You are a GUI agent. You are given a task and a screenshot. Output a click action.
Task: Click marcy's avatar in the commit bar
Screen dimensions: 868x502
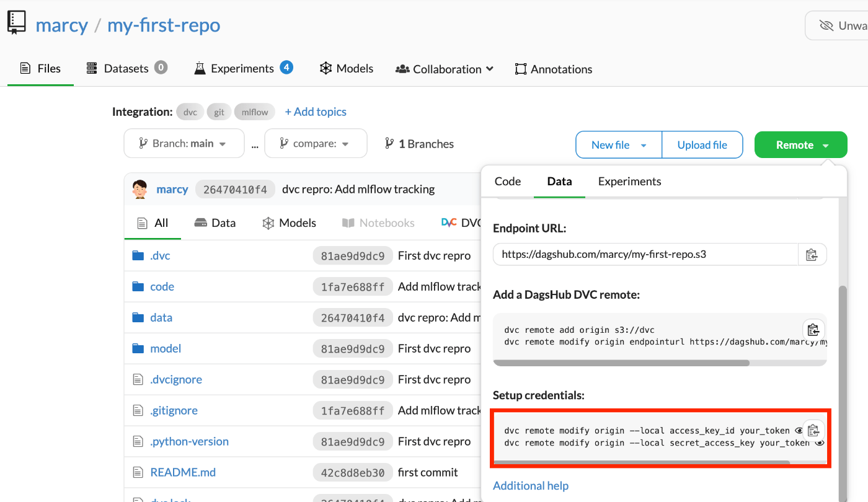pos(140,189)
